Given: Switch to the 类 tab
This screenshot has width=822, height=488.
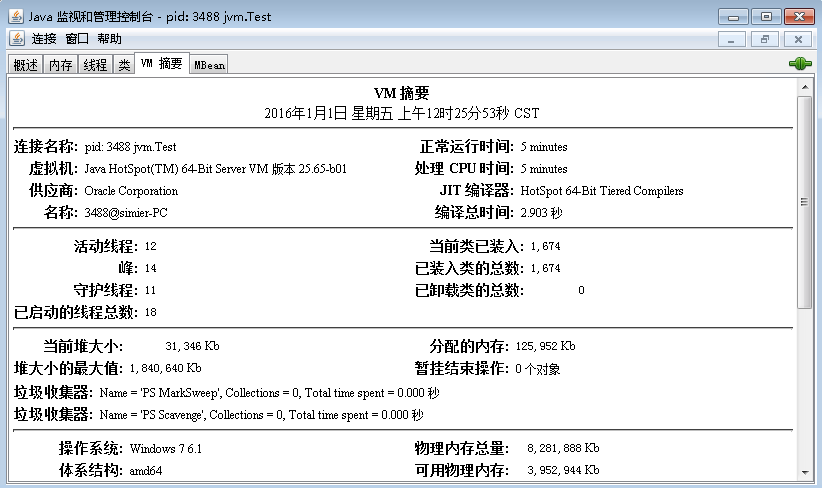Looking at the screenshot, I should [x=124, y=65].
